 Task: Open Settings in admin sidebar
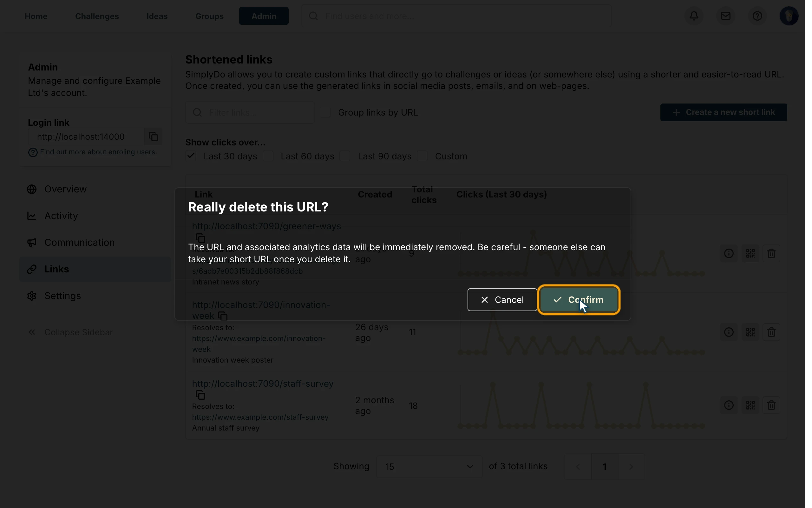tap(95, 296)
